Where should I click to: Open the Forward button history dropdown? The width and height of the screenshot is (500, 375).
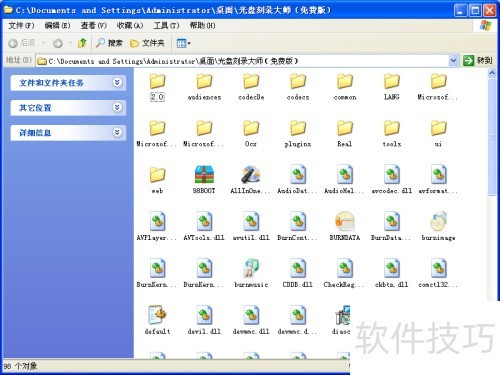point(70,43)
